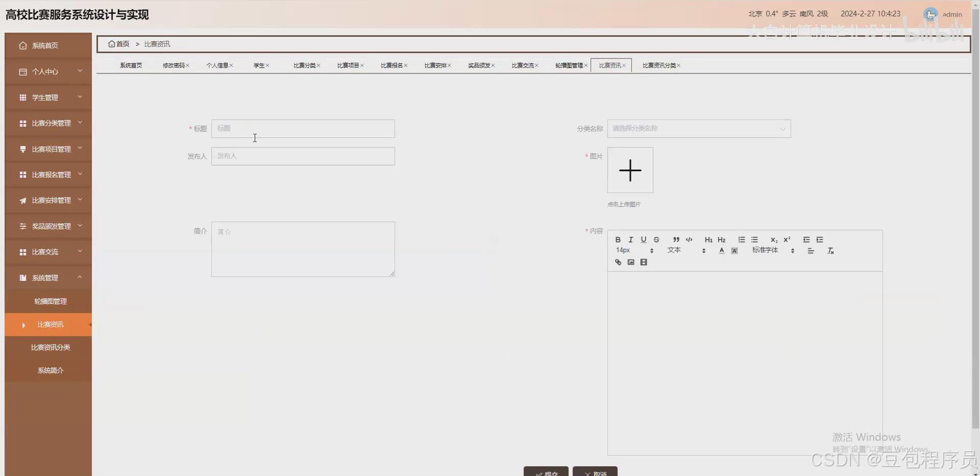Expand the 学生管理 sidebar menu
Viewport: 980px width, 476px height.
[x=48, y=98]
